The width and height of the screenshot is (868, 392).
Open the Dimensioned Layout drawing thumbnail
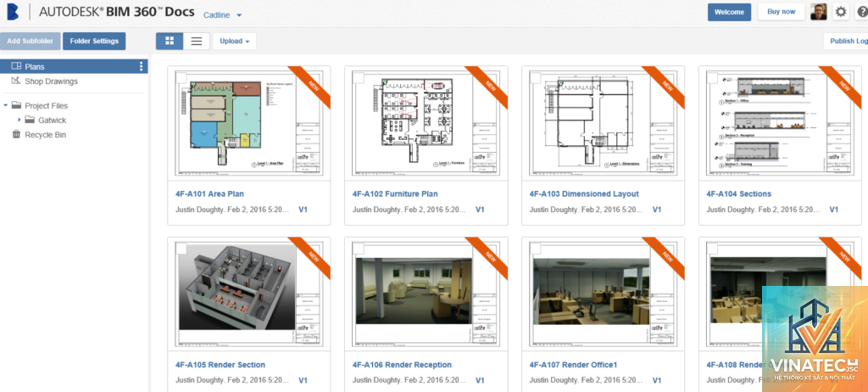pyautogui.click(x=603, y=122)
